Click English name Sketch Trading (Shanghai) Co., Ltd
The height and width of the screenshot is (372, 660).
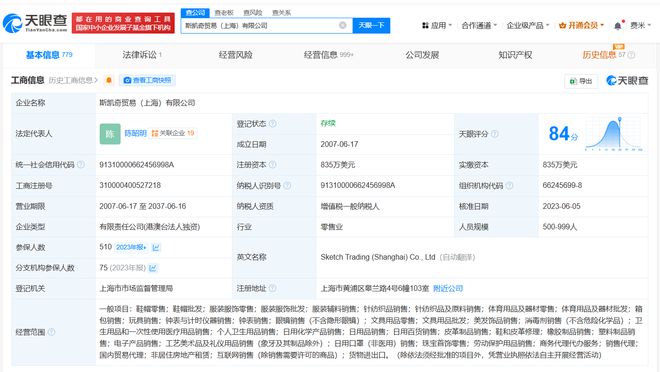click(x=378, y=257)
